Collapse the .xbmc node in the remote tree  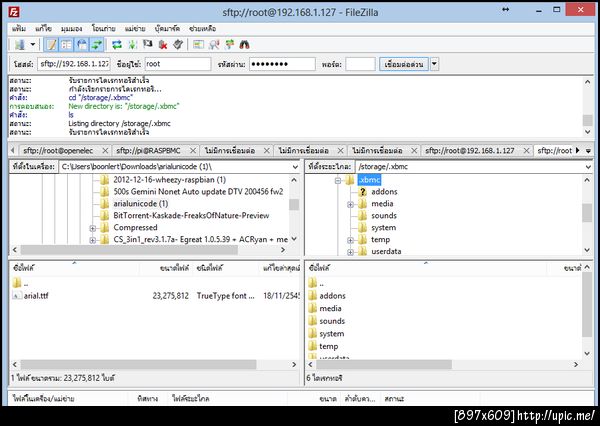[x=338, y=181]
